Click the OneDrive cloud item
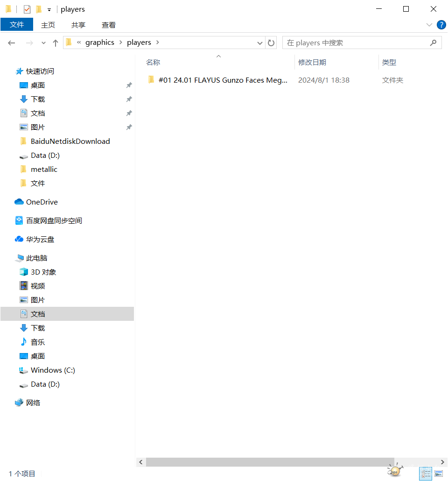Viewport: 448px width, 481px height. 42,202
